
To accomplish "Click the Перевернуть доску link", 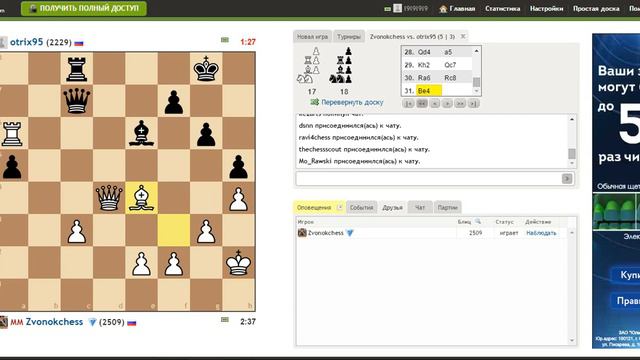I will point(352,102).
